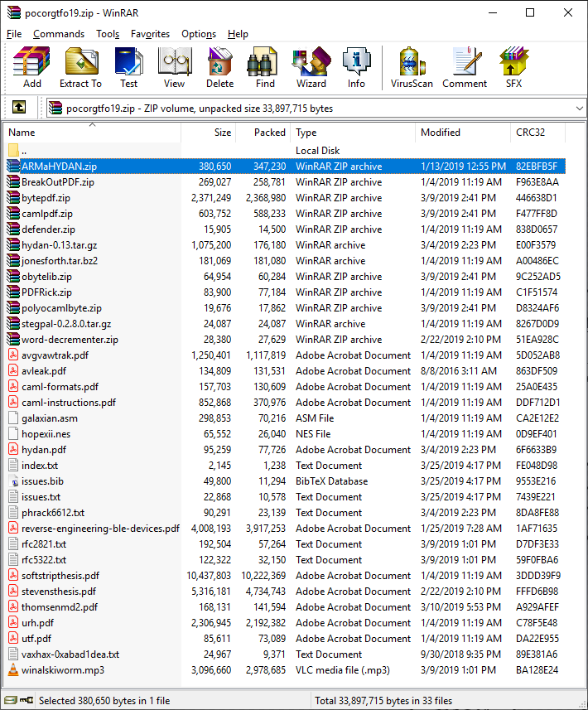Open the Favorites menu
The width and height of the screenshot is (588, 710).
(150, 34)
